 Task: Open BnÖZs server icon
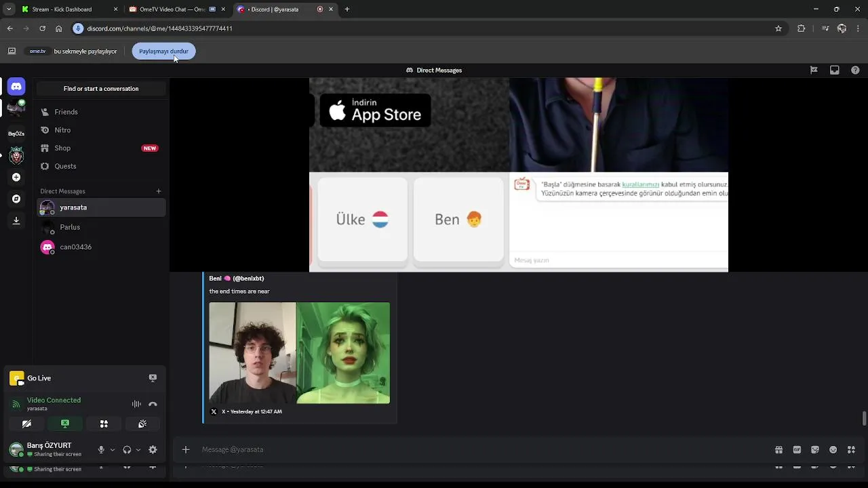coord(16,134)
